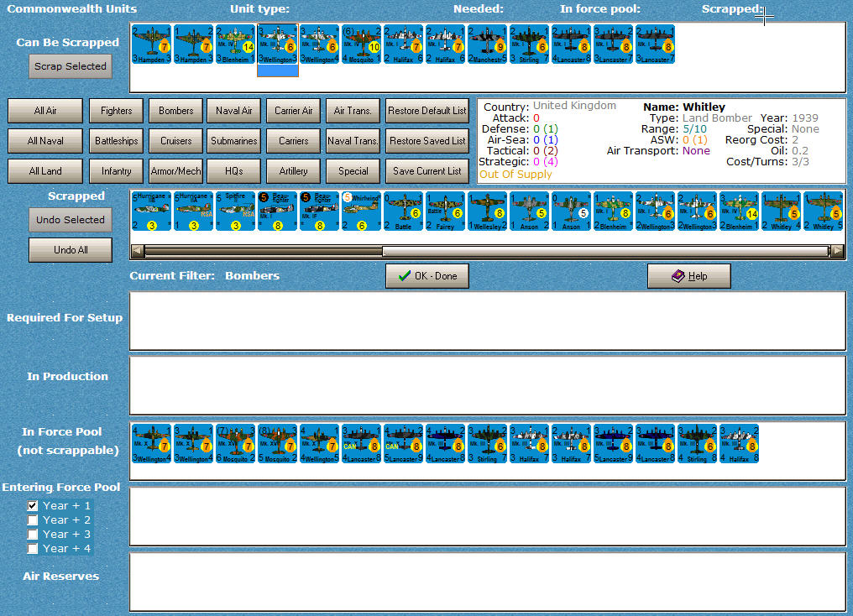Select first Hurricane counter in Scrapped list
Viewport: 853px width, 616px height.
(152, 211)
